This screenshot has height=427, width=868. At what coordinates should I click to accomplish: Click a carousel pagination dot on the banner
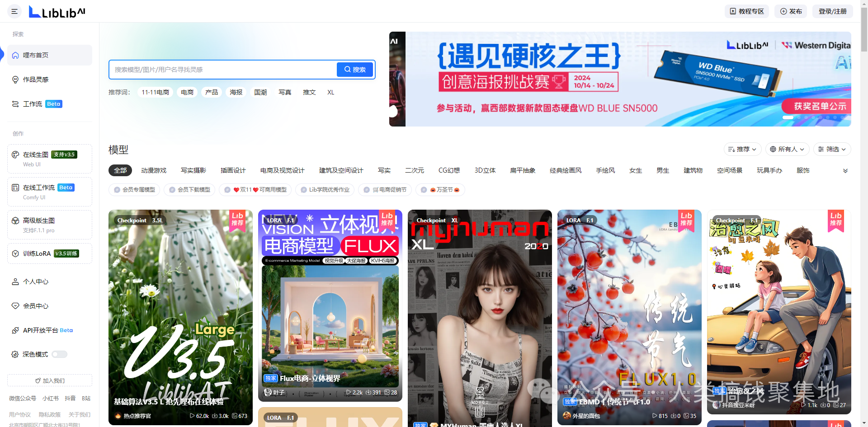pos(788,117)
